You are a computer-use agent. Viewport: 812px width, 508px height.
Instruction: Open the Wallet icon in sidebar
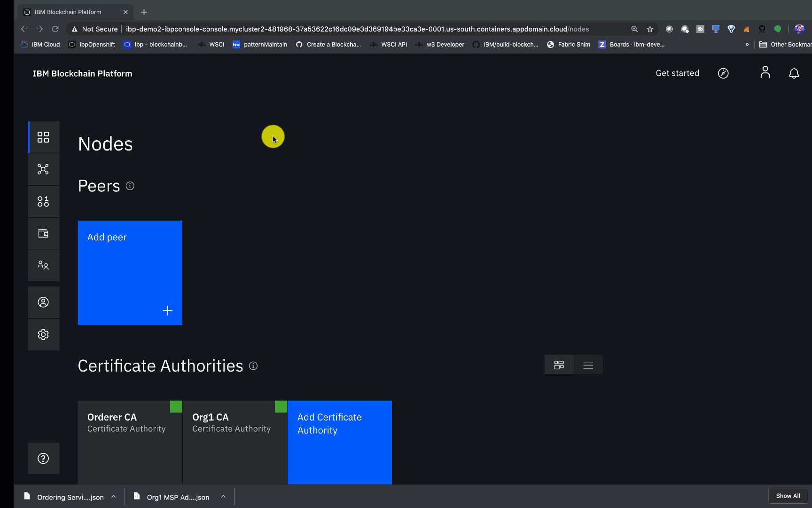pyautogui.click(x=43, y=233)
